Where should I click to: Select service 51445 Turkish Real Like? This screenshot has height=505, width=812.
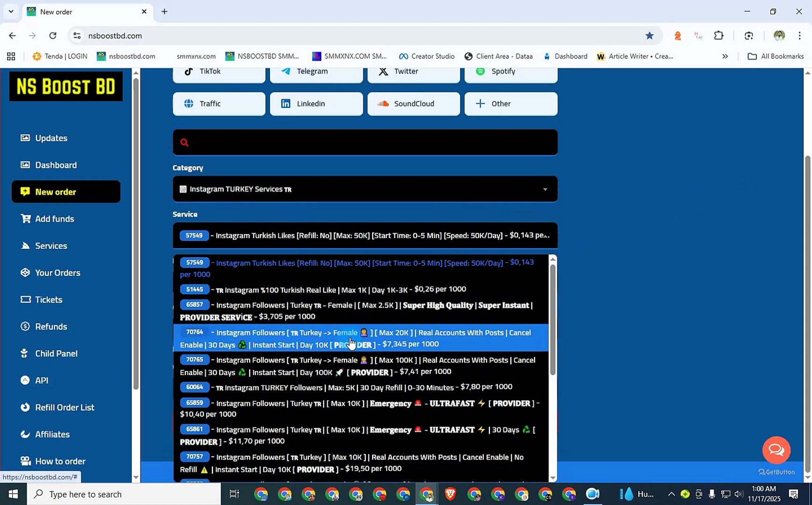coord(361,290)
